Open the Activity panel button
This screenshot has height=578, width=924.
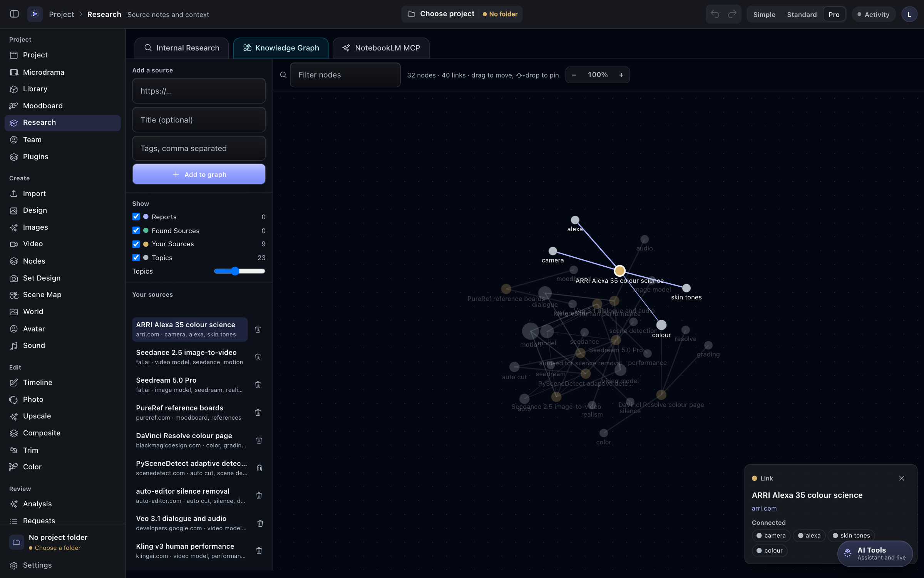(874, 14)
